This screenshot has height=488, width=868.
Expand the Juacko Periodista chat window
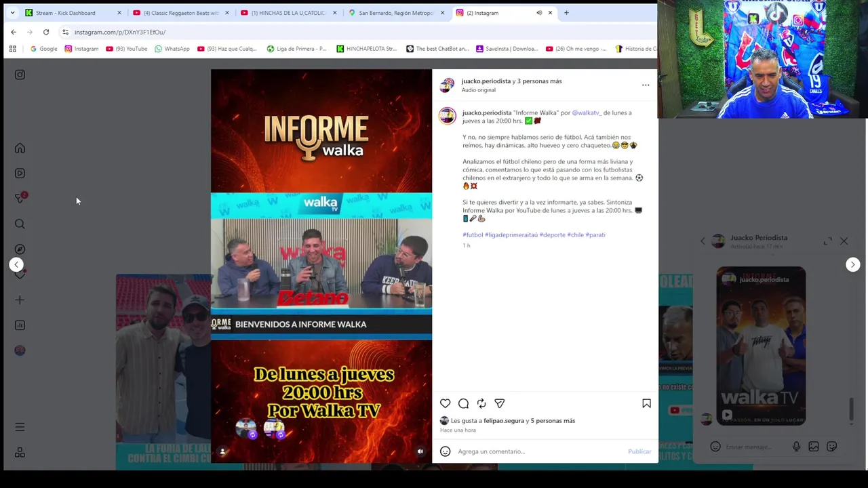coord(827,241)
